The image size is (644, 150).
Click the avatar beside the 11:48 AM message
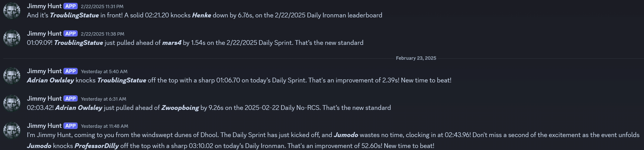coord(12,130)
